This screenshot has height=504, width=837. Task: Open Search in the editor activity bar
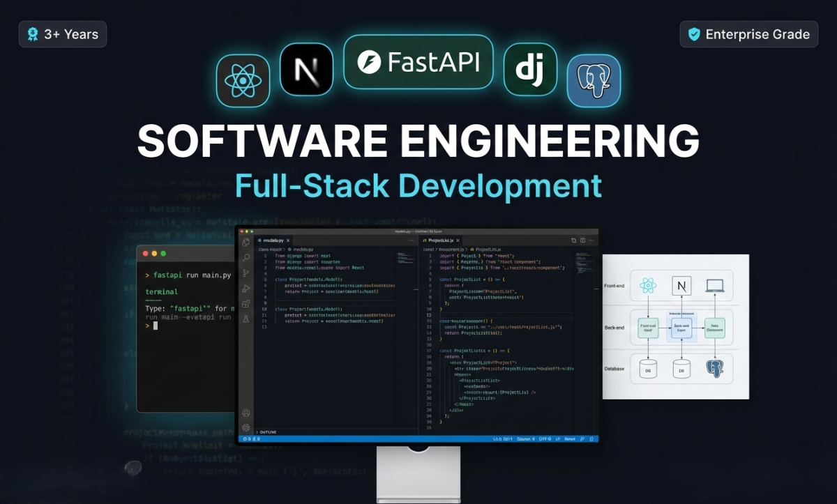(x=246, y=257)
